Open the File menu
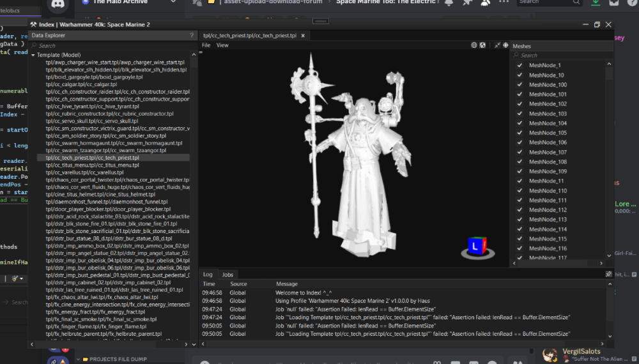 (206, 45)
